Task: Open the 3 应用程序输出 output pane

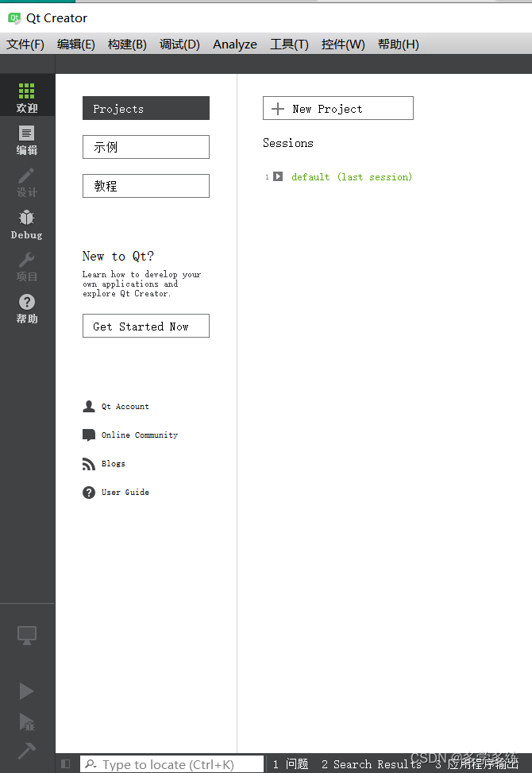Action: [x=476, y=764]
